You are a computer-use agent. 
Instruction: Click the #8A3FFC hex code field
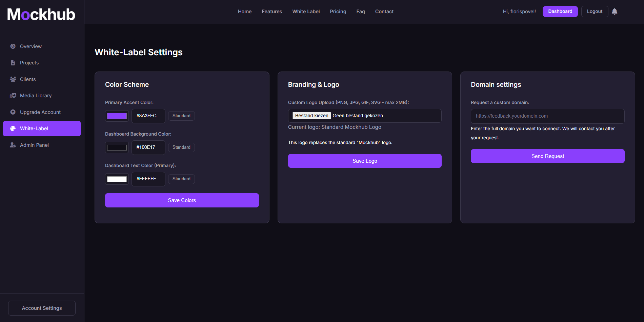pyautogui.click(x=148, y=116)
